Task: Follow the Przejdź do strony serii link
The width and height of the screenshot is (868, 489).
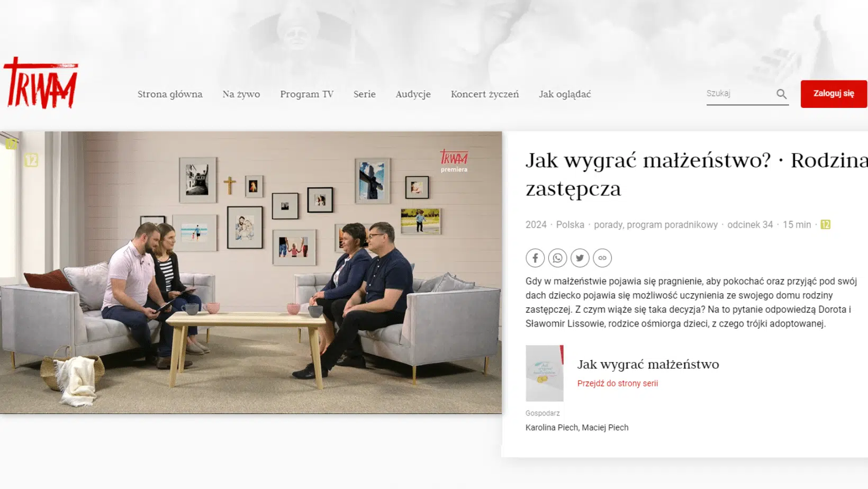Action: 617,383
